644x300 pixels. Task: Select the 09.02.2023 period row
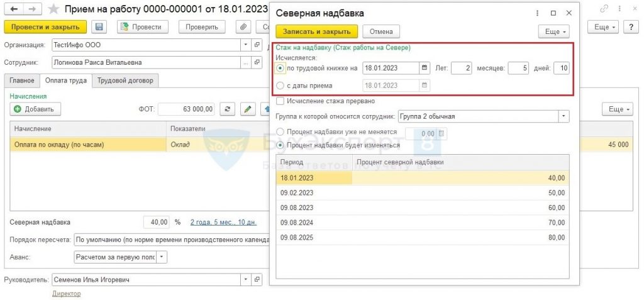[423, 192]
